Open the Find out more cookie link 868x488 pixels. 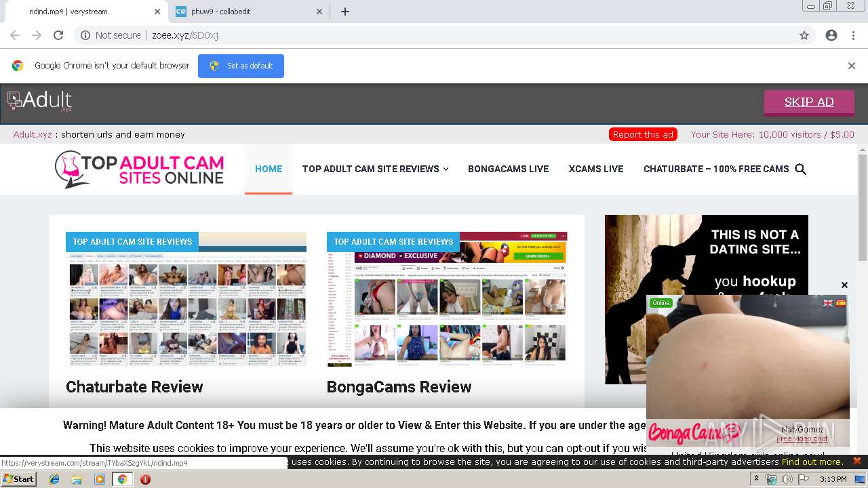point(812,462)
